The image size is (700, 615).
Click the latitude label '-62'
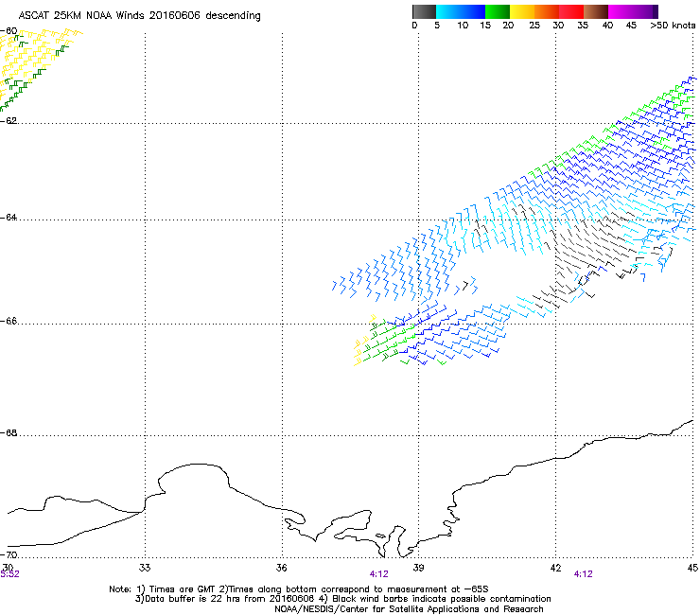[9, 120]
